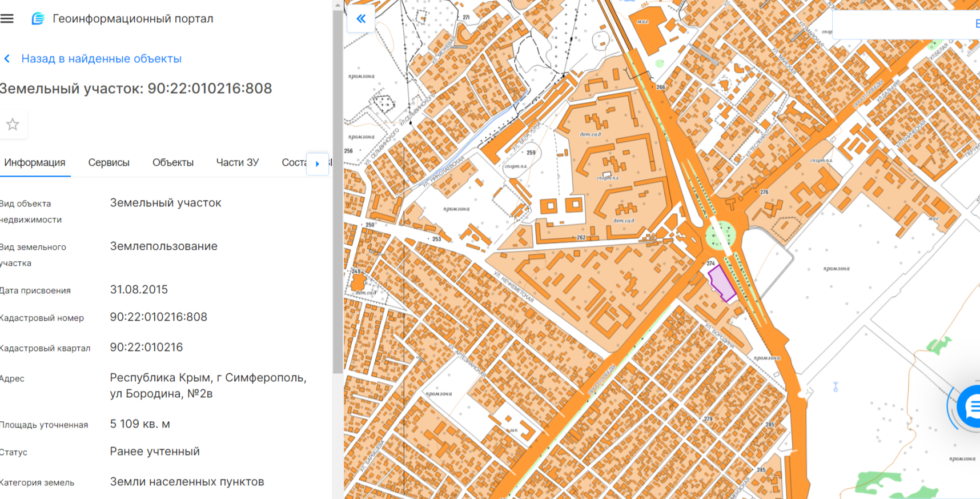Collapse the info panel with double chevron
Image resolution: width=980 pixels, height=499 pixels.
tap(361, 19)
